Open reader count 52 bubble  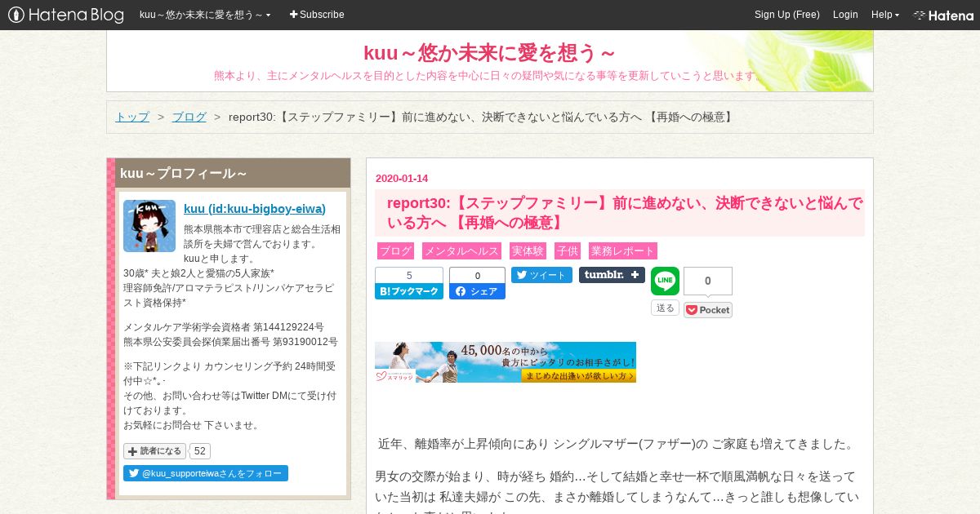(x=201, y=451)
